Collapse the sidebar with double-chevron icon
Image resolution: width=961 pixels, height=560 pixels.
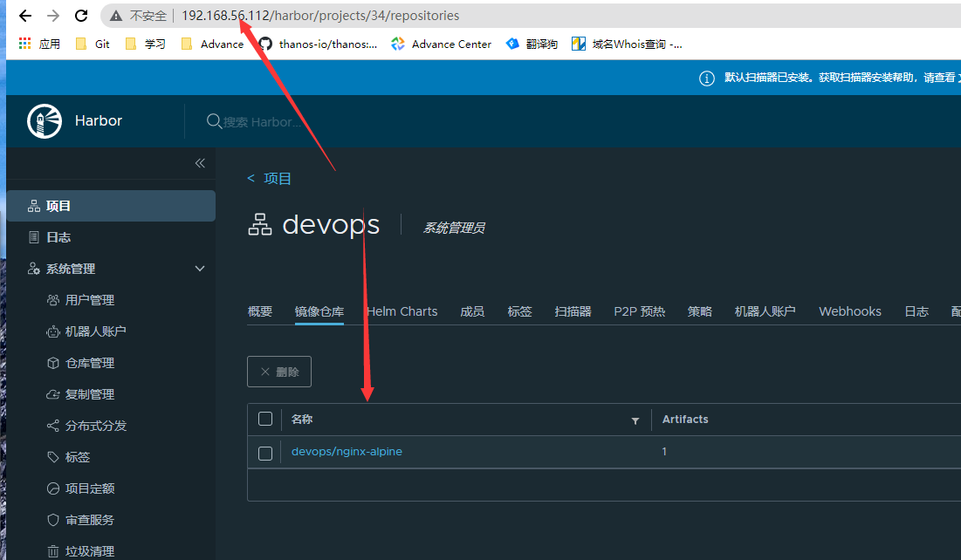200,163
